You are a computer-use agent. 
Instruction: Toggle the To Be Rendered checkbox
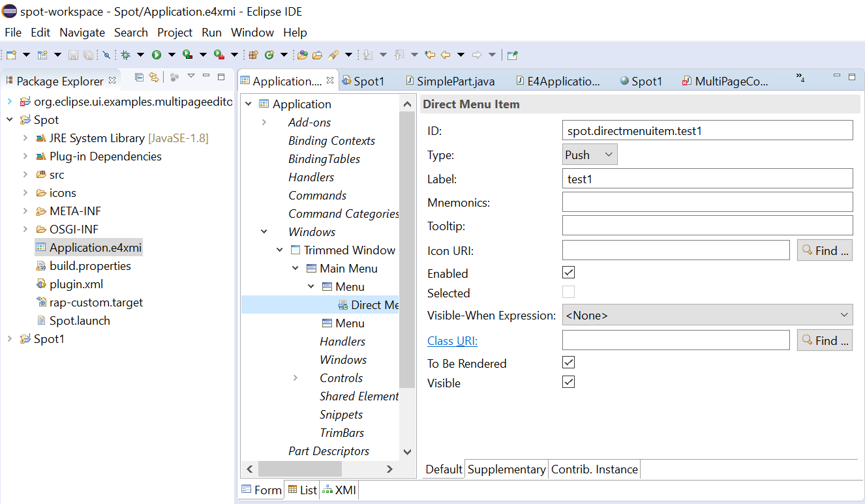click(x=568, y=363)
